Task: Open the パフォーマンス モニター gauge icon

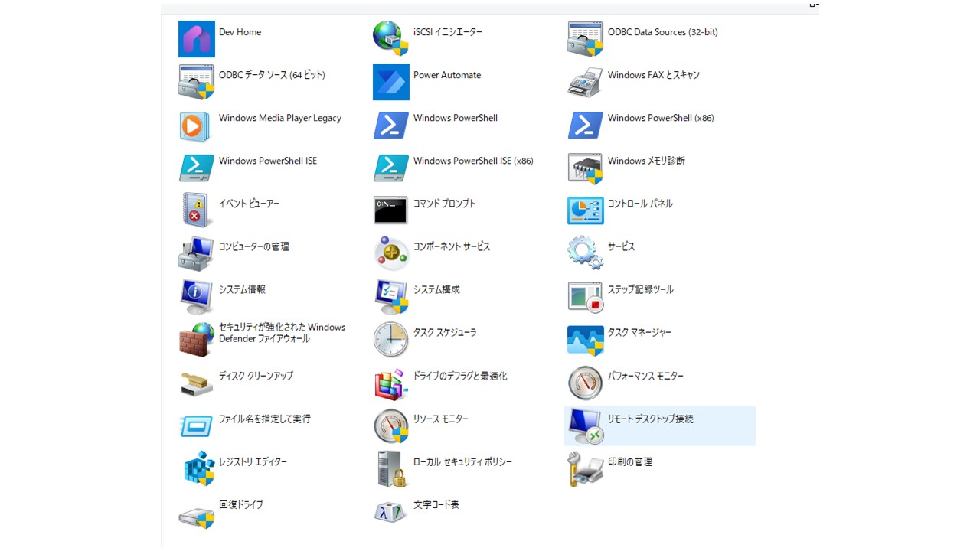Action: [586, 383]
